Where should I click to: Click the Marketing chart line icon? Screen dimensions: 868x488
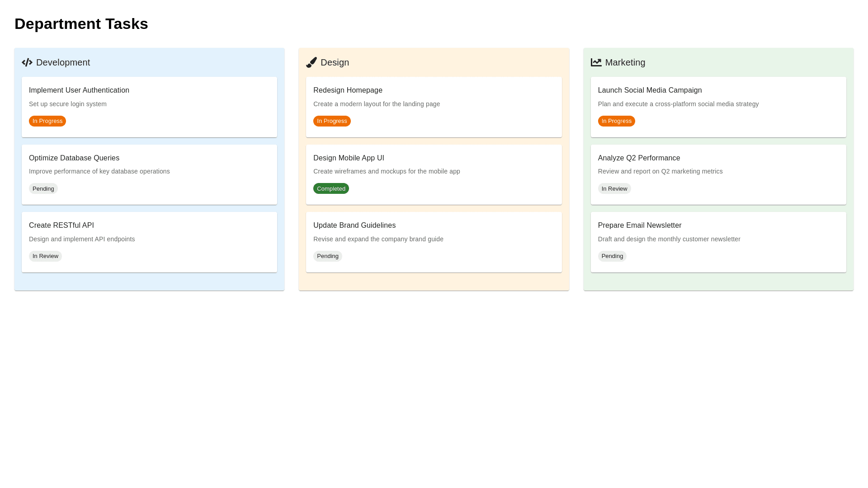click(596, 62)
